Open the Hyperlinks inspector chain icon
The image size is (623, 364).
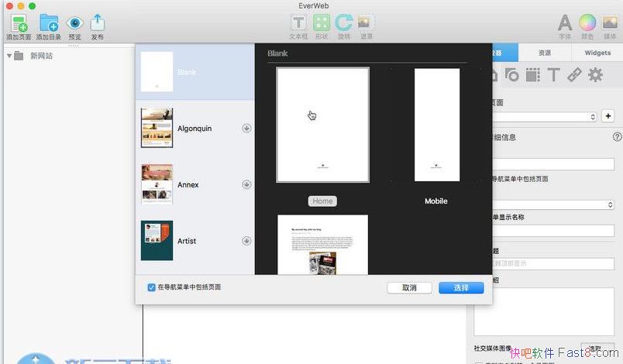pyautogui.click(x=574, y=74)
